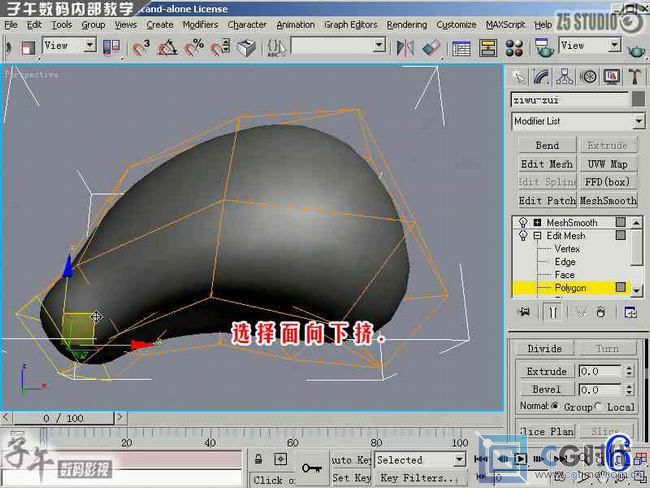
Task: Open the Layer Manager icon
Action: [x=461, y=48]
